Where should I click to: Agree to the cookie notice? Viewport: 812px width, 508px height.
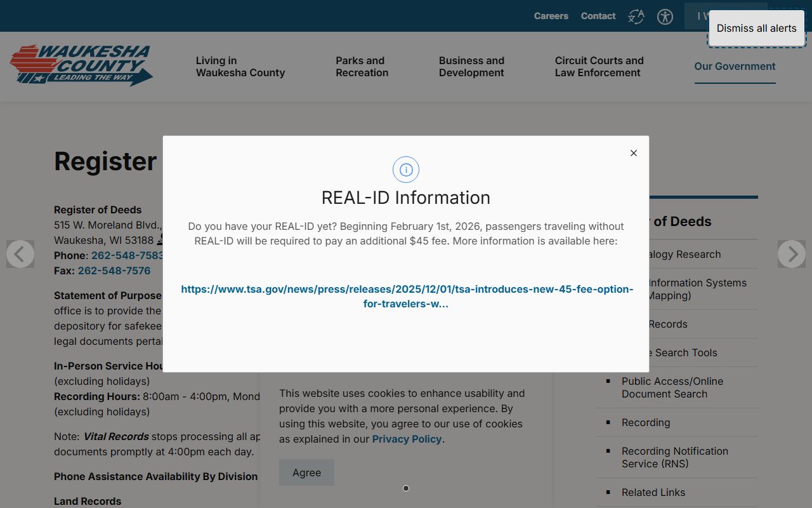(x=306, y=472)
